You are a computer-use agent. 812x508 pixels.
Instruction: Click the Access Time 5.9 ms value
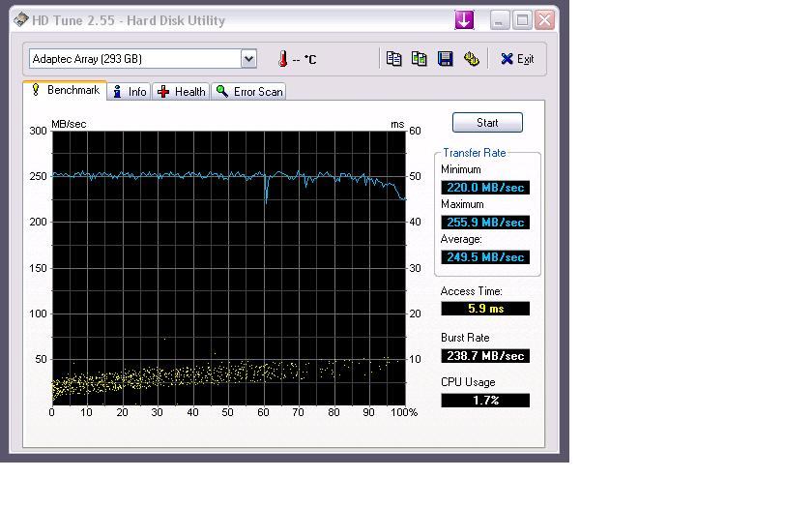[485, 309]
